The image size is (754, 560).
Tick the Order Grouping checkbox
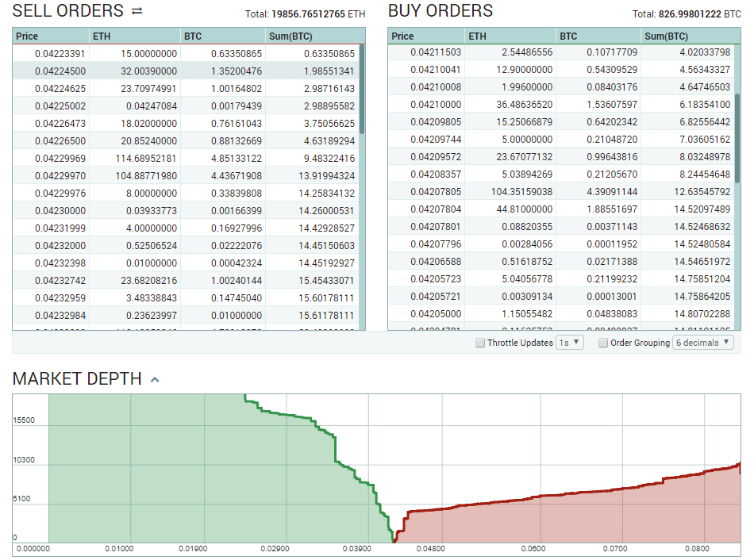point(603,343)
